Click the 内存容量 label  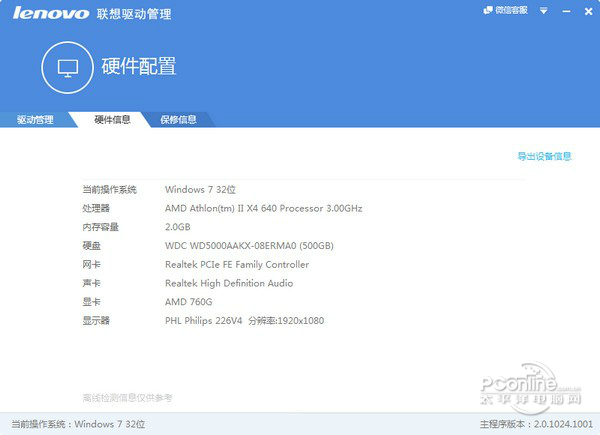[101, 227]
